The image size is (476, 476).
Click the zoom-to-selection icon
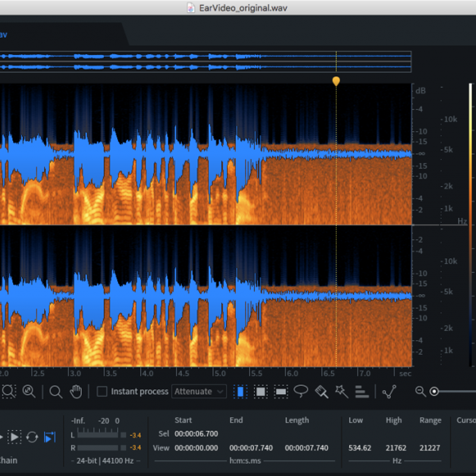click(x=9, y=392)
